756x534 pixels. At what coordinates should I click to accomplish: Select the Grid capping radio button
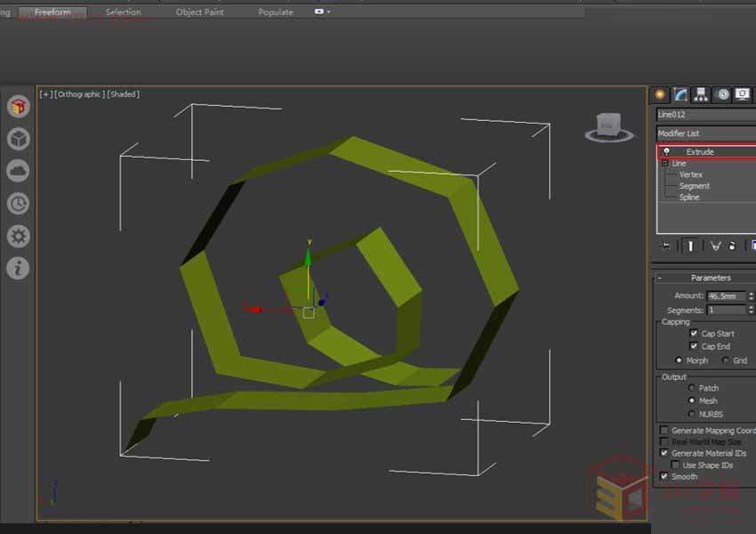click(726, 360)
